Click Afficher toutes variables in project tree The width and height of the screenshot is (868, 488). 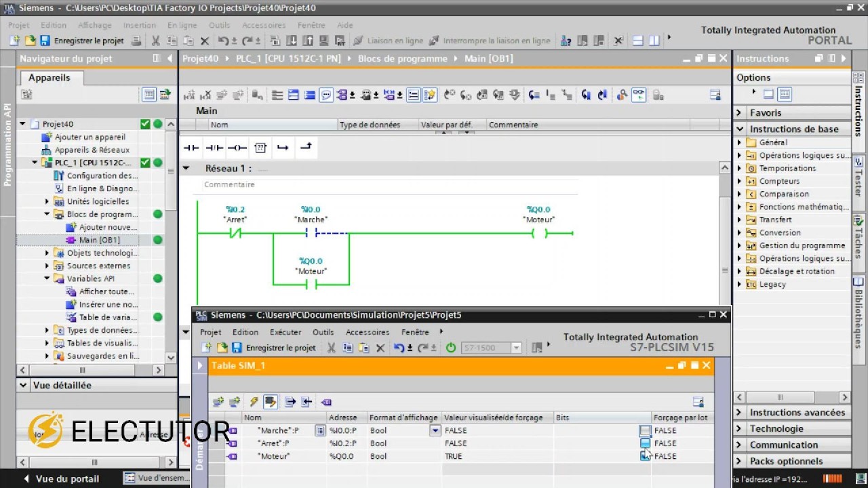click(106, 291)
